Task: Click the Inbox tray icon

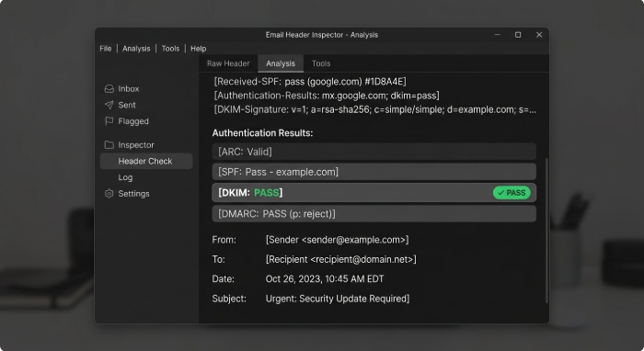Action: [x=109, y=88]
